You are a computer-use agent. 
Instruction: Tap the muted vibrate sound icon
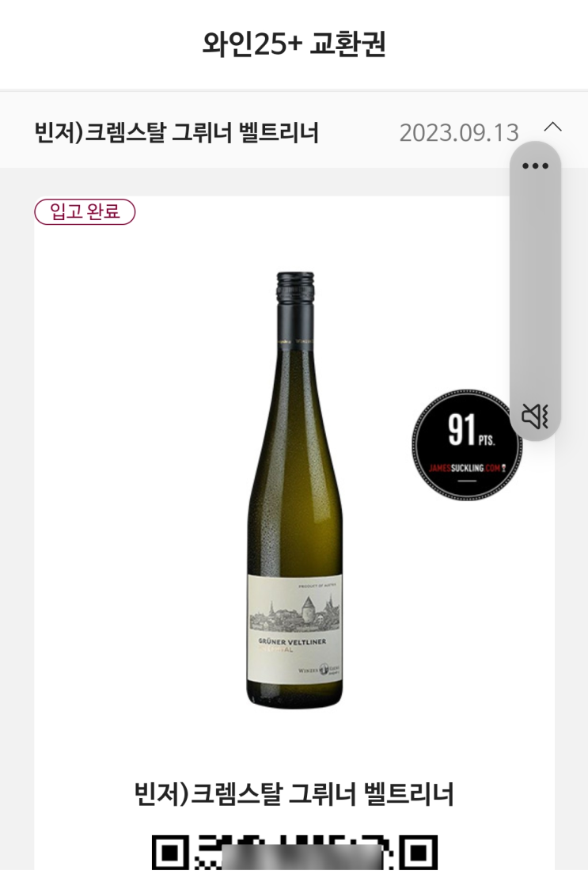535,416
